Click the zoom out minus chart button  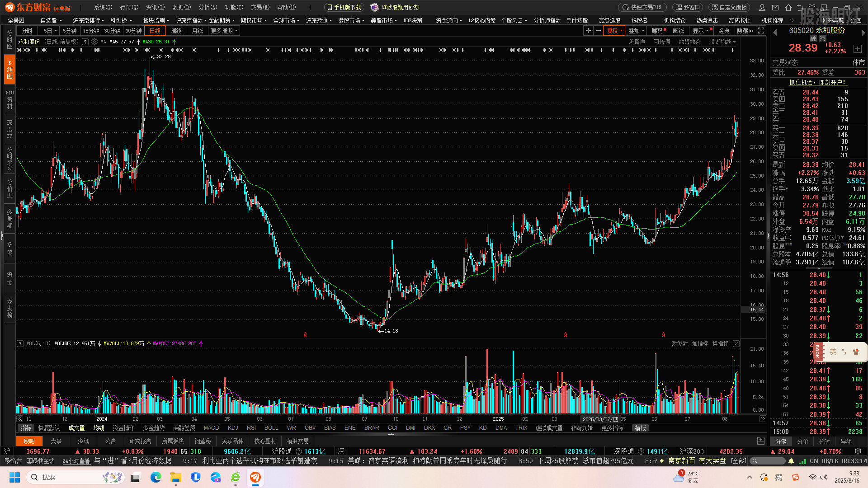coord(598,31)
